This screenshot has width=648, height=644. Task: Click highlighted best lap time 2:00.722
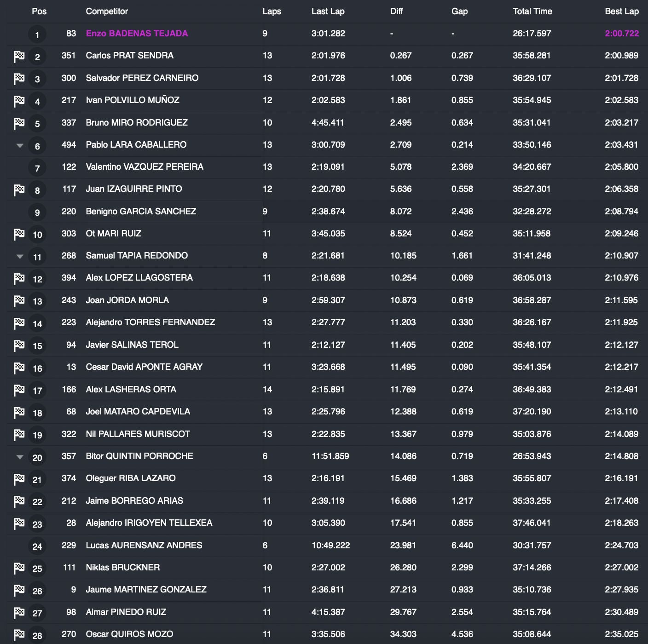(621, 34)
